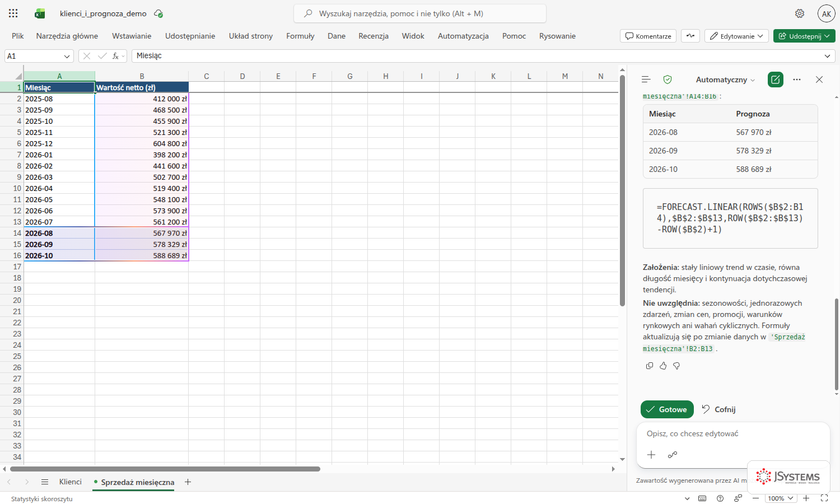840x504 pixels.
Task: Open the AK account avatar
Action: (826, 13)
